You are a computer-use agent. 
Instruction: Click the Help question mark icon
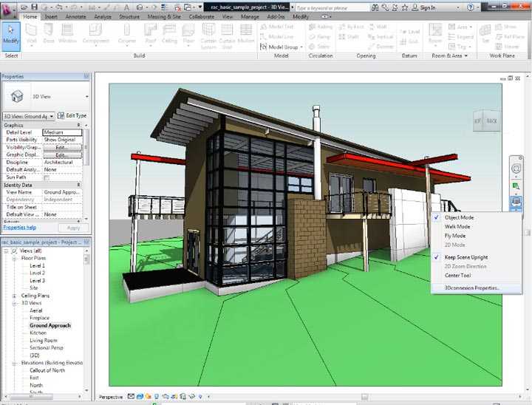(470, 7)
